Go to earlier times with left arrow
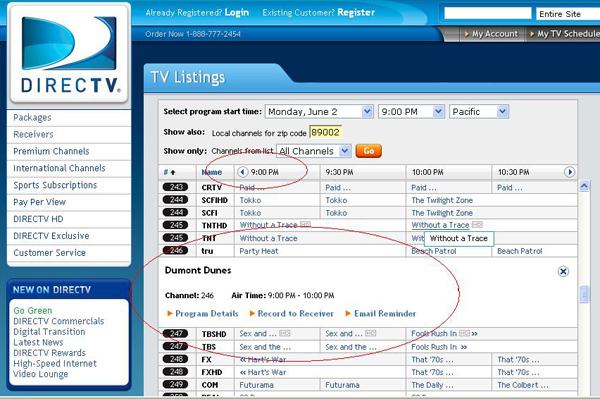The width and height of the screenshot is (600, 399). coord(242,172)
